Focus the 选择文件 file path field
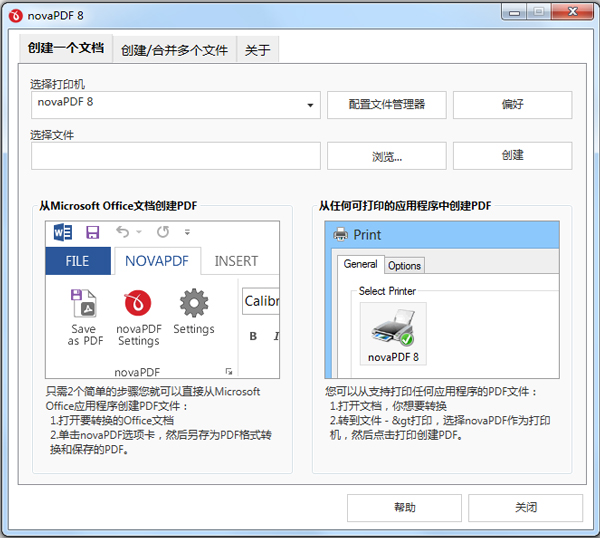Screen dimensions: 600x538 coord(176,156)
